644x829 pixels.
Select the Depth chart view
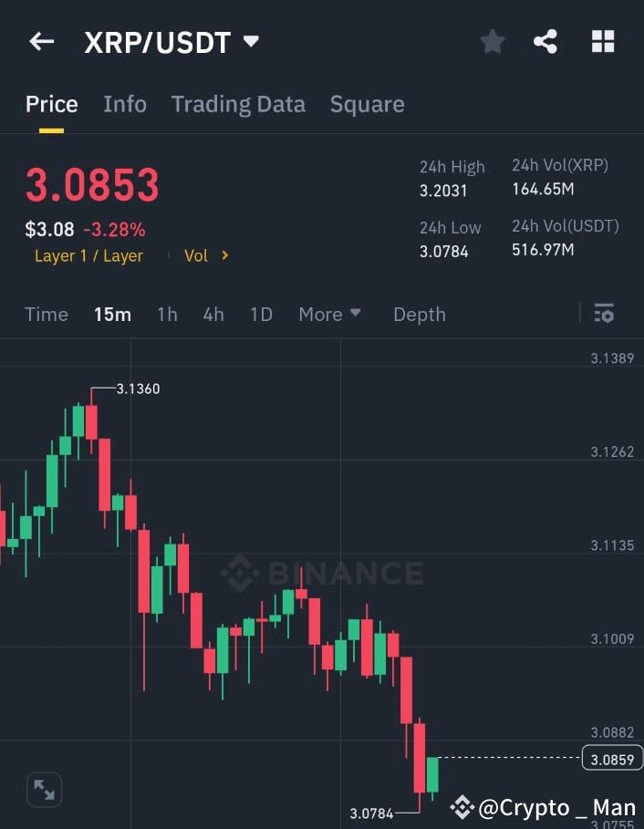(x=419, y=314)
